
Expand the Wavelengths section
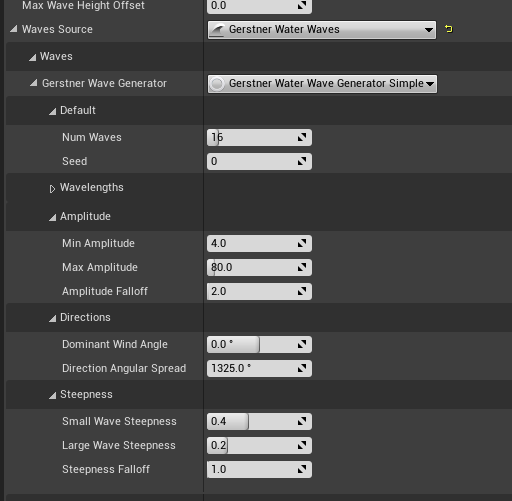click(x=52, y=189)
